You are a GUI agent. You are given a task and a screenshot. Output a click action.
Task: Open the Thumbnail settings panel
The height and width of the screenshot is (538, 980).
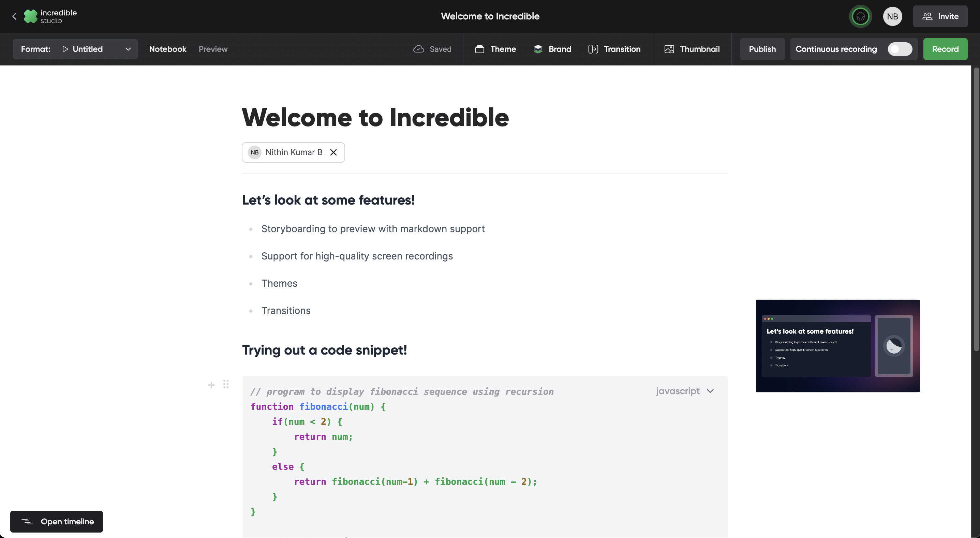[x=692, y=49]
